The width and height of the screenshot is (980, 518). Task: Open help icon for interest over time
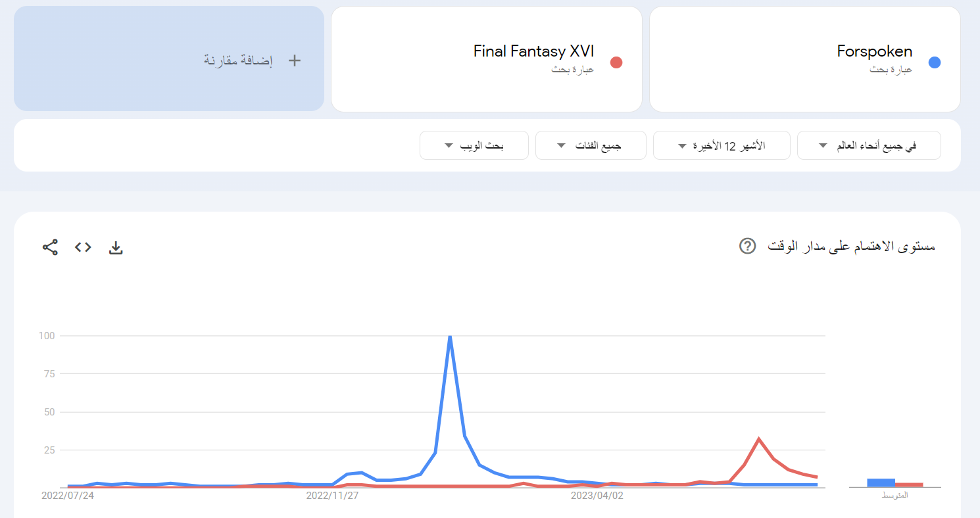click(747, 246)
